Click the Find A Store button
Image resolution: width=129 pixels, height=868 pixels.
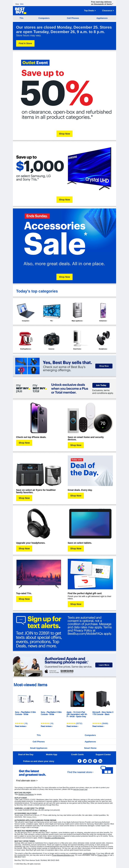point(25,43)
